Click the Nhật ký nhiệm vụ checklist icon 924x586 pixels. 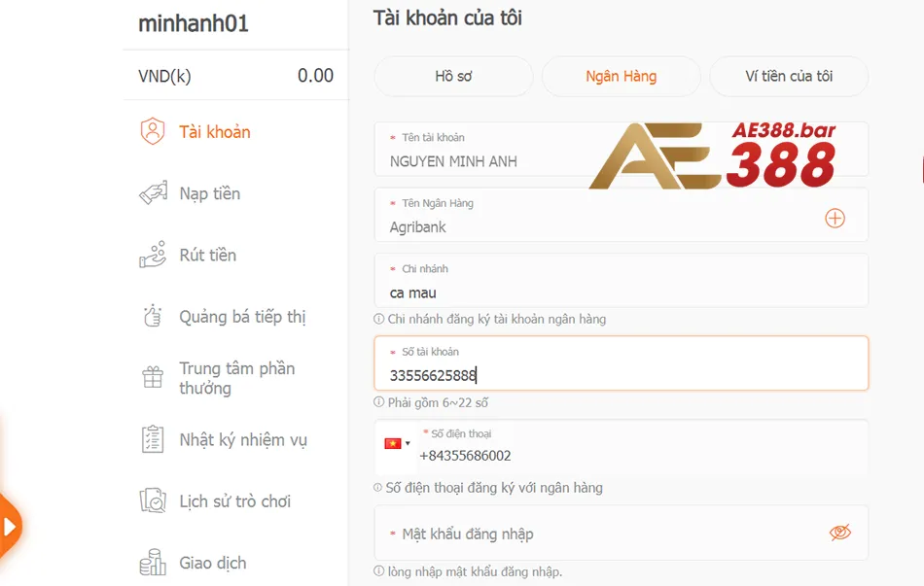tap(153, 439)
